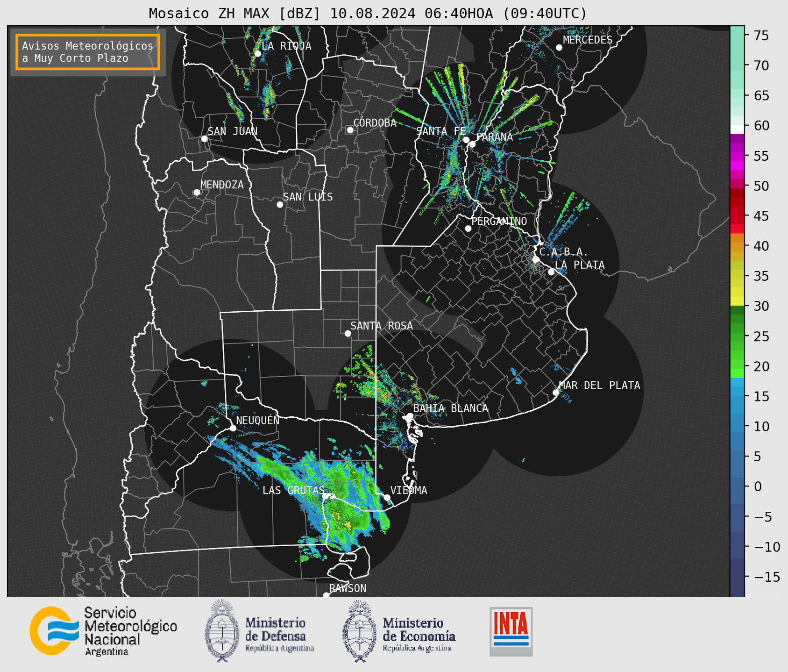
Task: Click the Ministerio de Economía text
Action: [419, 634]
